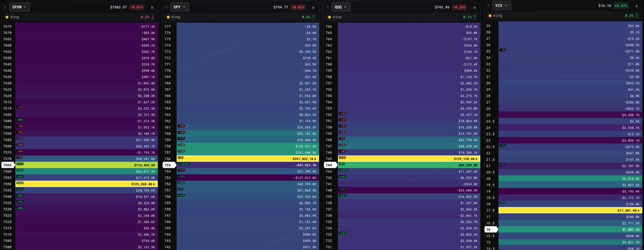
Task: Click SPY price $754.77
Action: coord(281,8)
